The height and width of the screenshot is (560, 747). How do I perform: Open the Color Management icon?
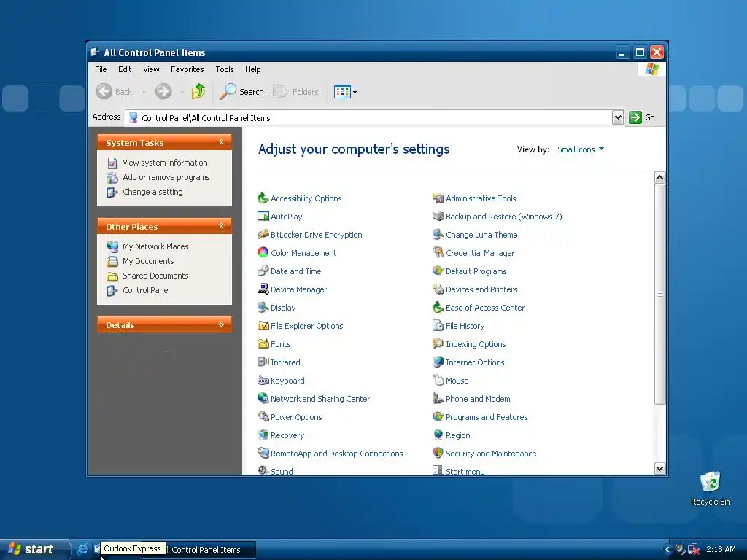[263, 252]
